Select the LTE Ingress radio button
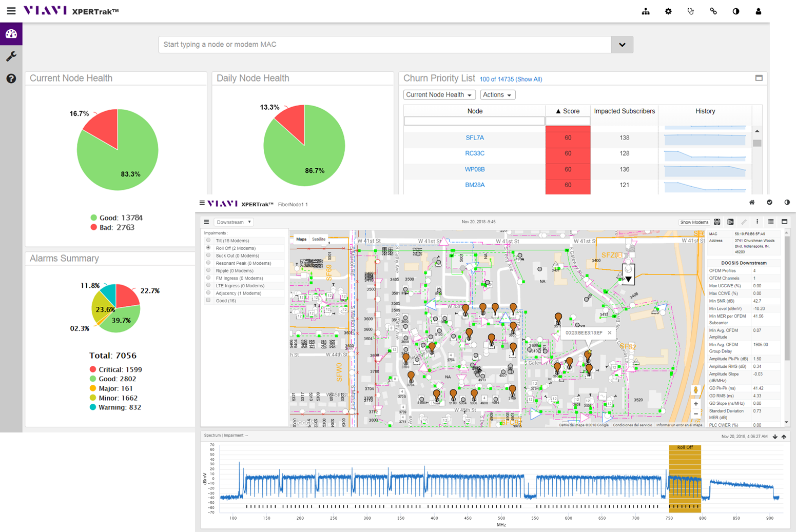The width and height of the screenshot is (796, 532). pyautogui.click(x=208, y=285)
